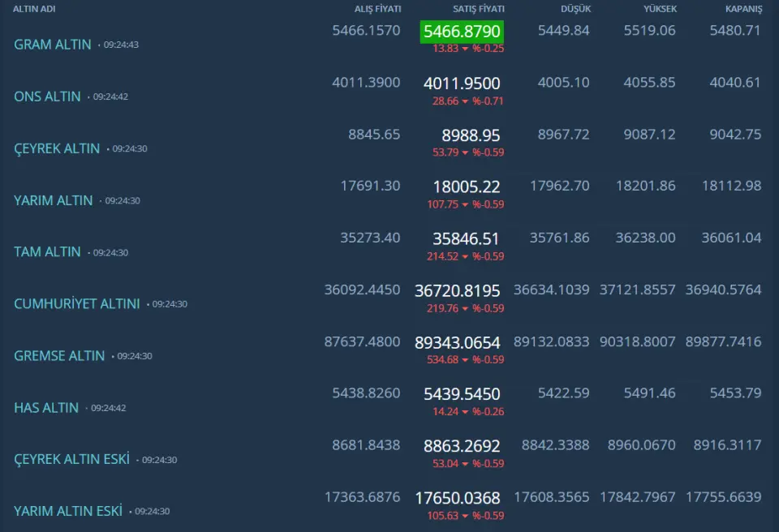Open the GRAM ALTIN link
Image resolution: width=779 pixels, height=532 pixels.
pos(53,45)
